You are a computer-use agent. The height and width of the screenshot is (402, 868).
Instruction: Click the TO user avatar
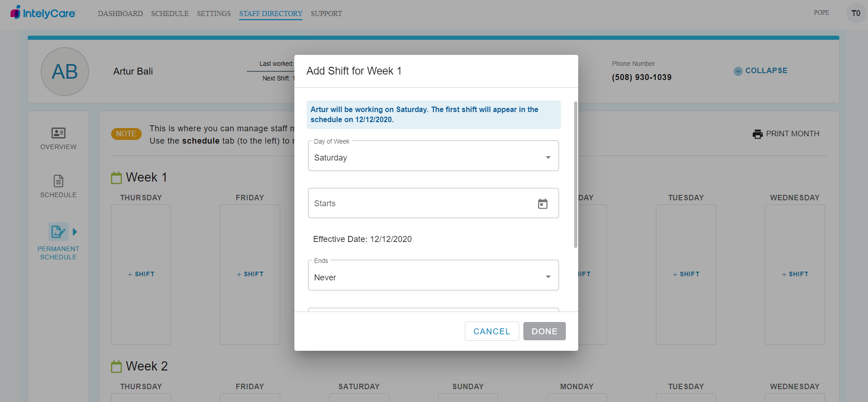coord(856,13)
